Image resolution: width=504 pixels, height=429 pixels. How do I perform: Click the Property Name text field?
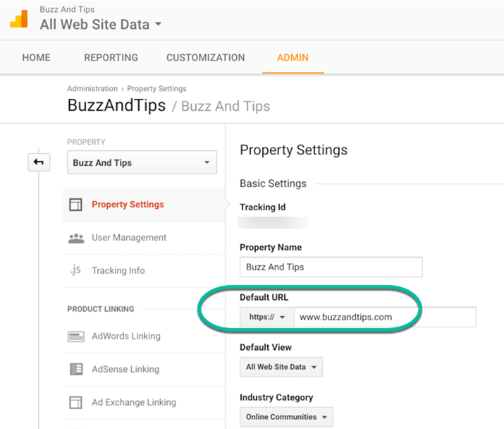(x=331, y=267)
